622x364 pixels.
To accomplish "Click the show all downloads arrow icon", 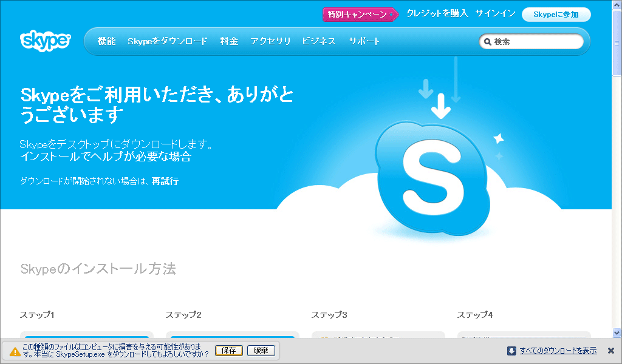I will click(511, 351).
